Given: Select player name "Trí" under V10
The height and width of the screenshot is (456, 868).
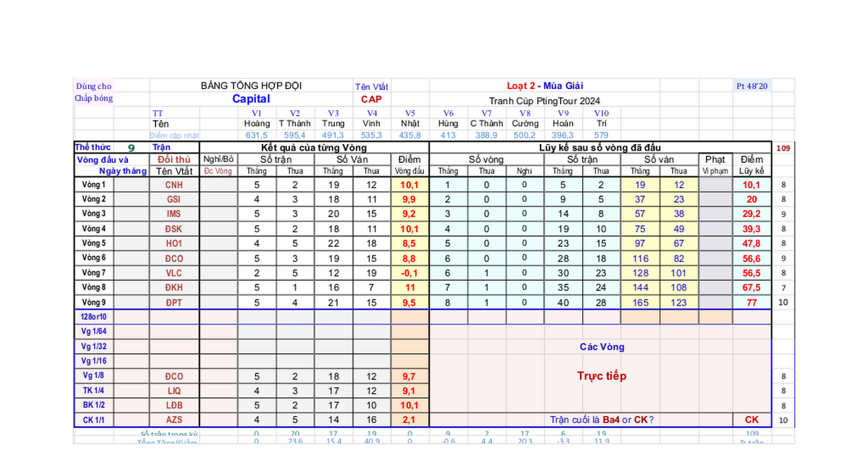Looking at the screenshot, I should 602,124.
